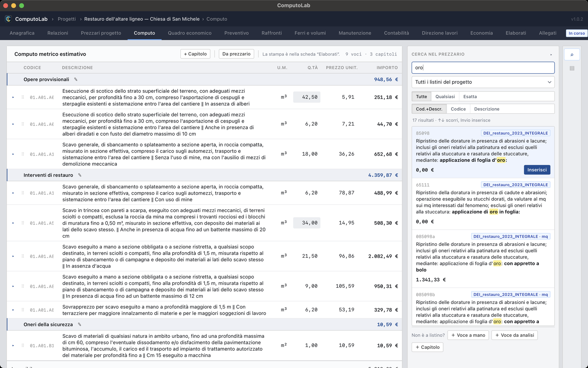Open the Restauro dell'altare ligneo breadcrumb
The width and height of the screenshot is (588, 368).
(x=142, y=19)
